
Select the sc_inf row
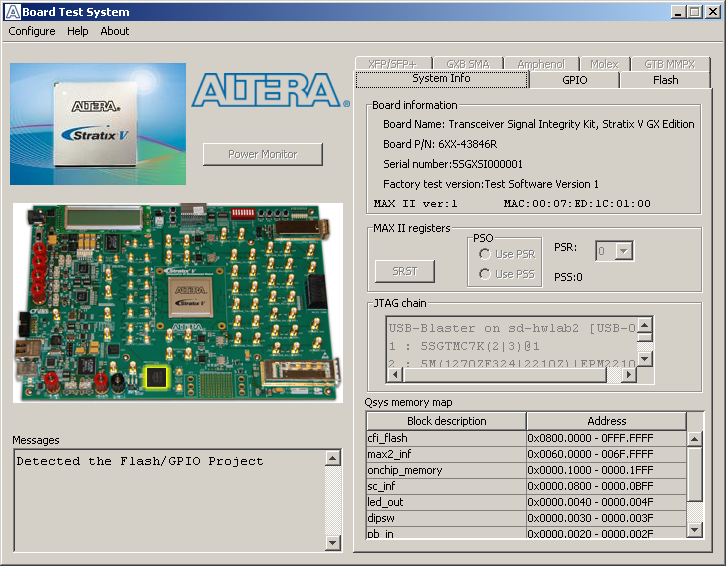point(526,486)
